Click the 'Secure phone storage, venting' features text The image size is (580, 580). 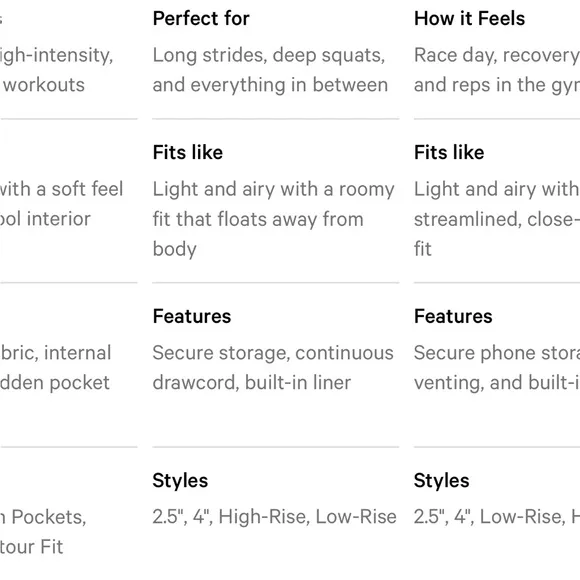[x=497, y=368]
